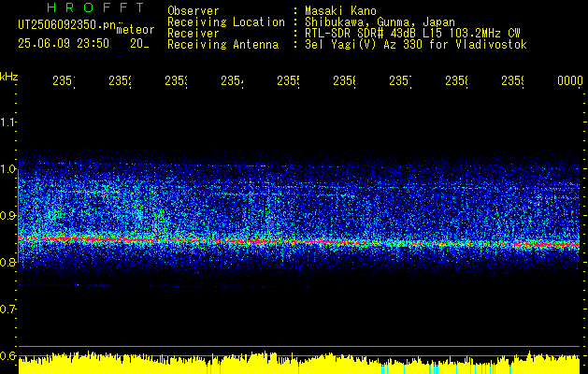Select the filename UT2506092350.pn text
The width and height of the screenshot is (588, 374).
coord(67,24)
